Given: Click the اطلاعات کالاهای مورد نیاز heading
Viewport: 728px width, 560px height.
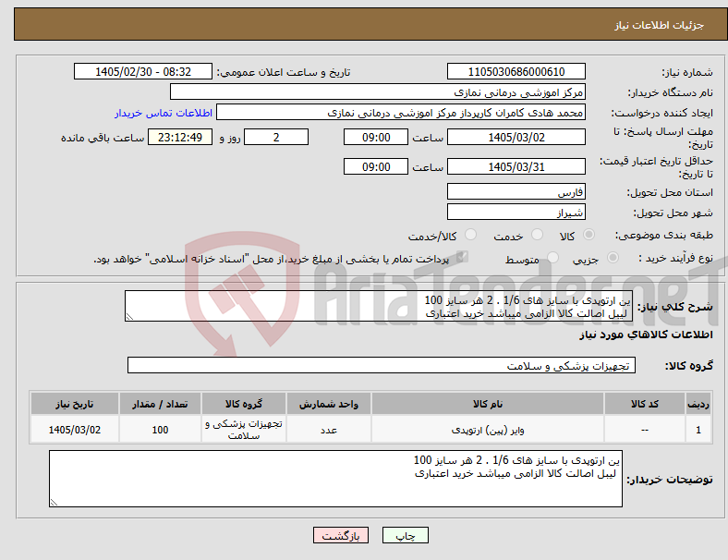Looking at the screenshot, I should coord(646,335).
